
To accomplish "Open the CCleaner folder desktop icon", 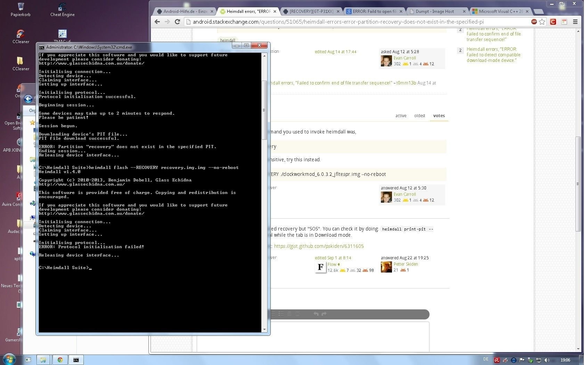I will click(21, 64).
